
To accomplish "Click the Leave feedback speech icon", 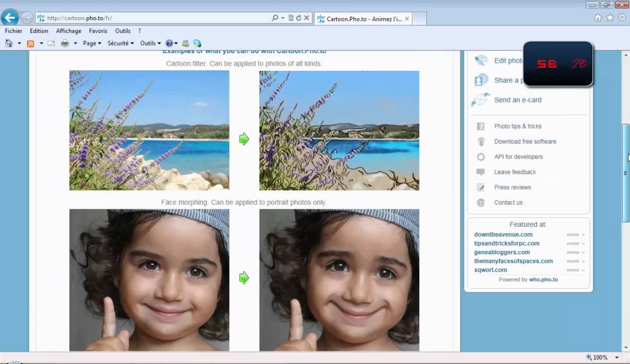I will [x=481, y=172].
